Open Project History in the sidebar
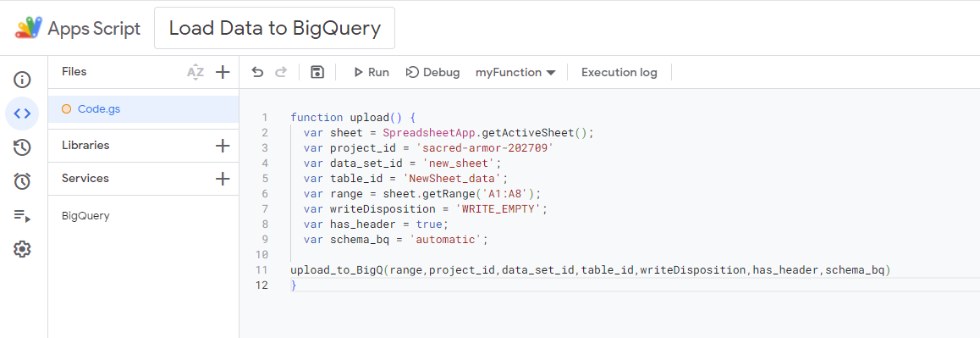Viewport: 980px width, 338px height. pyautogui.click(x=22, y=147)
